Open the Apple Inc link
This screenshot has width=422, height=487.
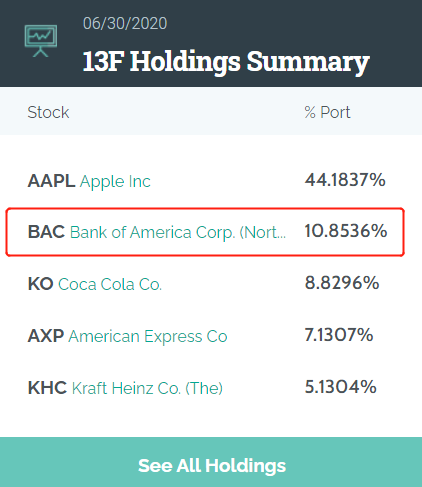click(x=115, y=182)
